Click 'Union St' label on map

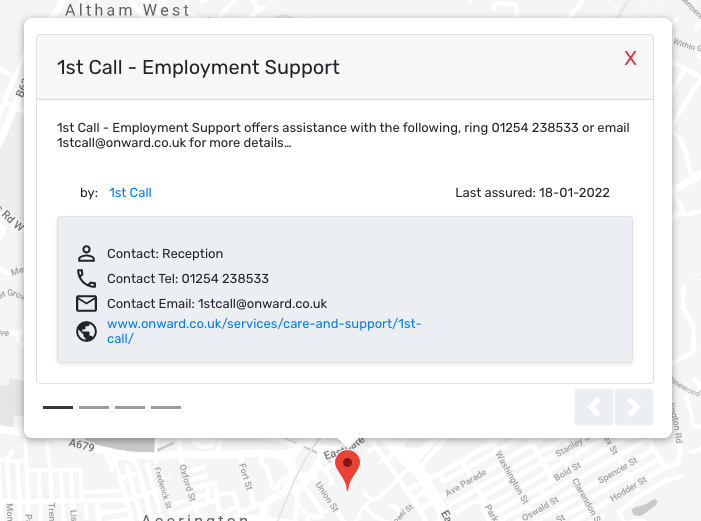point(327,496)
